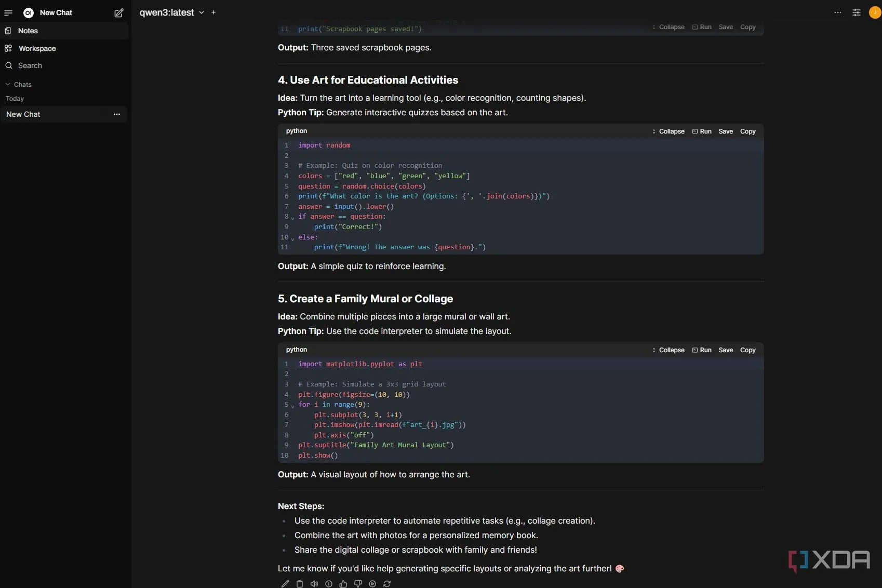
Task: Collapse the matplotlib mural code block
Action: click(668, 350)
